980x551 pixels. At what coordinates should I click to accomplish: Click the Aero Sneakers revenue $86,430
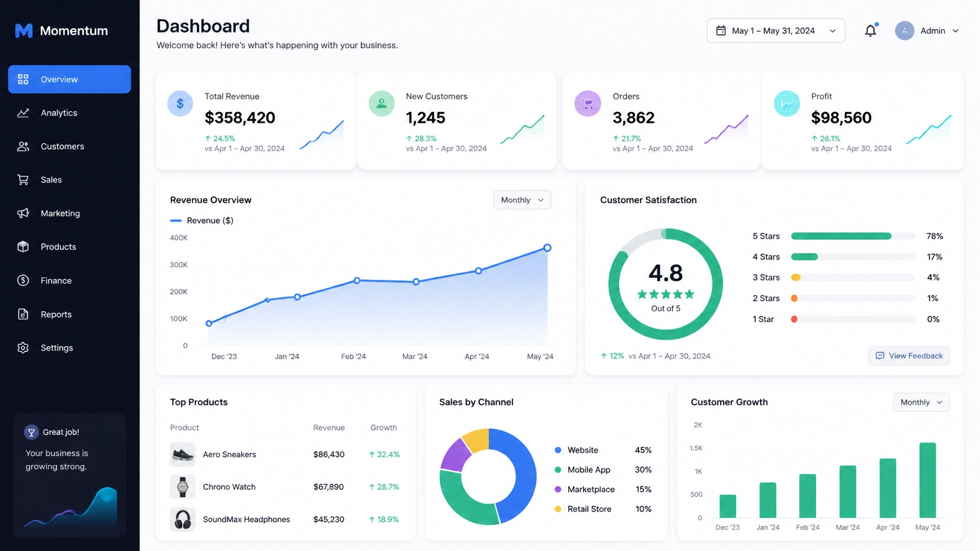(329, 455)
